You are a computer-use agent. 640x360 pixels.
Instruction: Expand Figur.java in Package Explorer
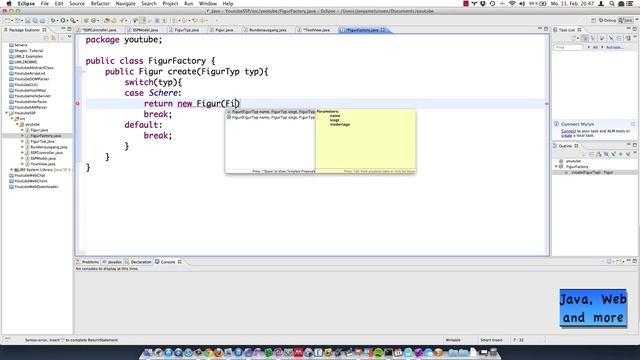22,130
